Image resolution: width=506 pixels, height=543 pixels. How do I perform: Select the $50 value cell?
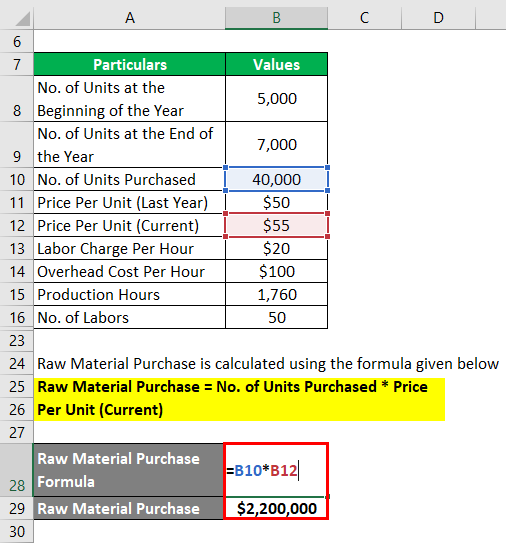point(276,203)
